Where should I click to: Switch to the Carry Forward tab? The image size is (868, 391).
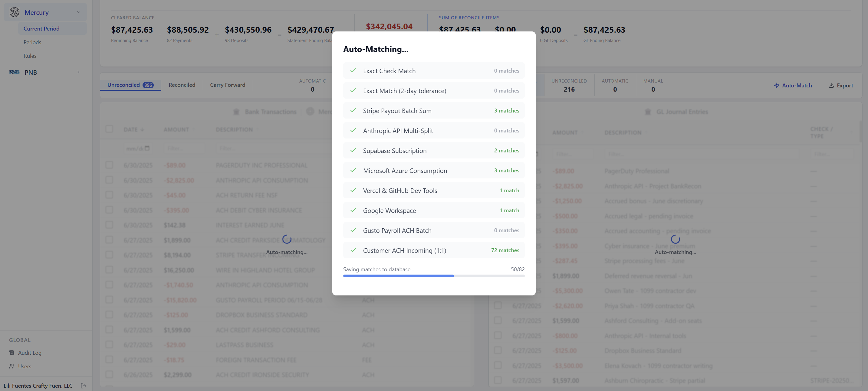coord(228,85)
